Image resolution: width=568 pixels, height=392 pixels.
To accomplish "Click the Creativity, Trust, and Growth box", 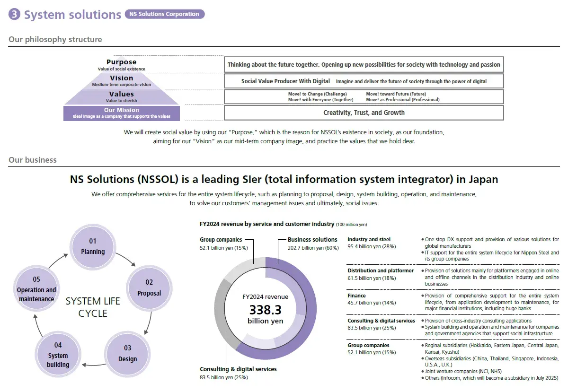I will click(x=364, y=113).
